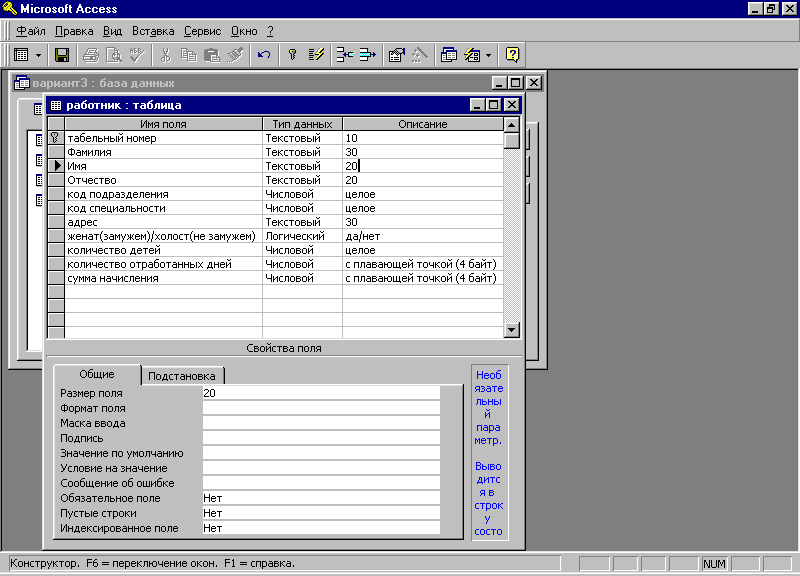Open the Правка menu
This screenshot has width=800, height=576.
(74, 31)
